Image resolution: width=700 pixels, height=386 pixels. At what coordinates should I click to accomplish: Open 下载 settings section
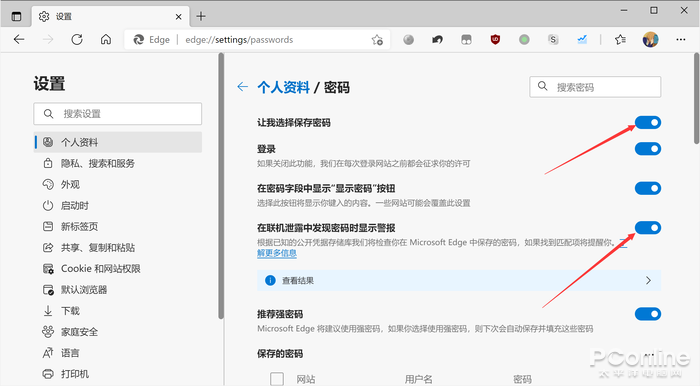pyautogui.click(x=61, y=311)
